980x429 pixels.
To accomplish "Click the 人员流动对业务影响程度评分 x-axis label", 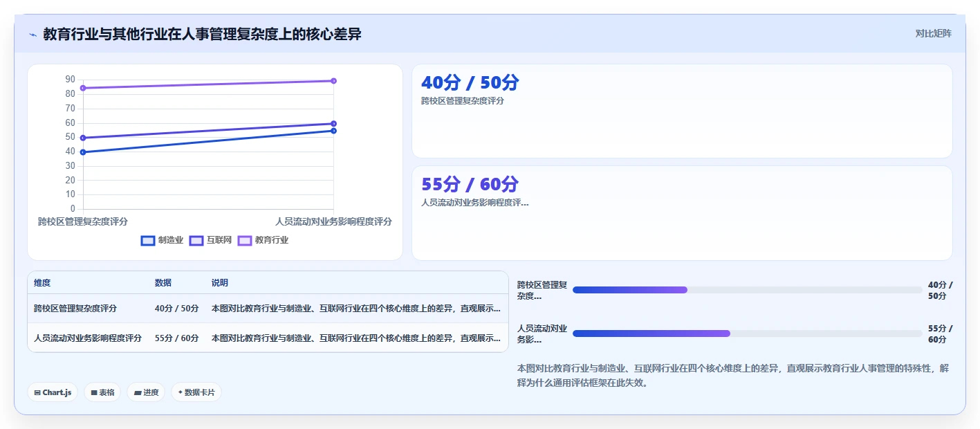I will [333, 221].
